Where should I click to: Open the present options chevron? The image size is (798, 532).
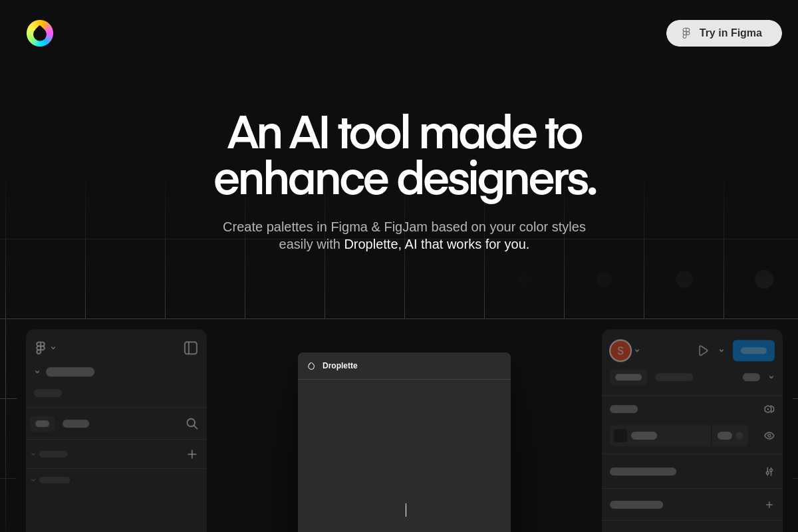tap(722, 350)
